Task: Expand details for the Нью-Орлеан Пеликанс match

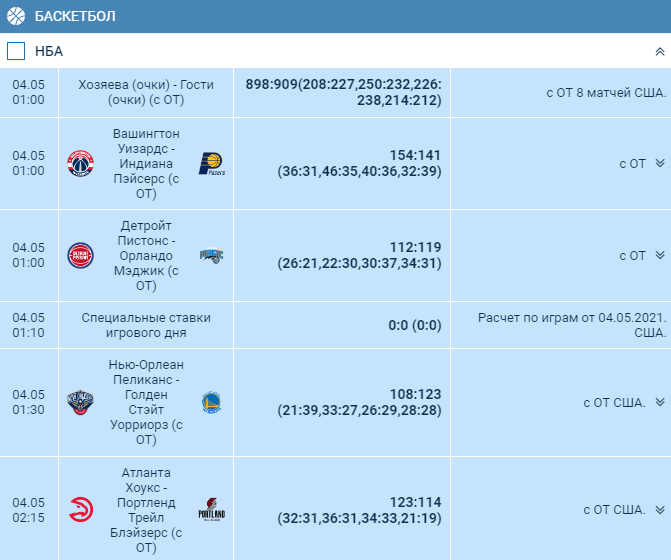Action: click(x=660, y=402)
